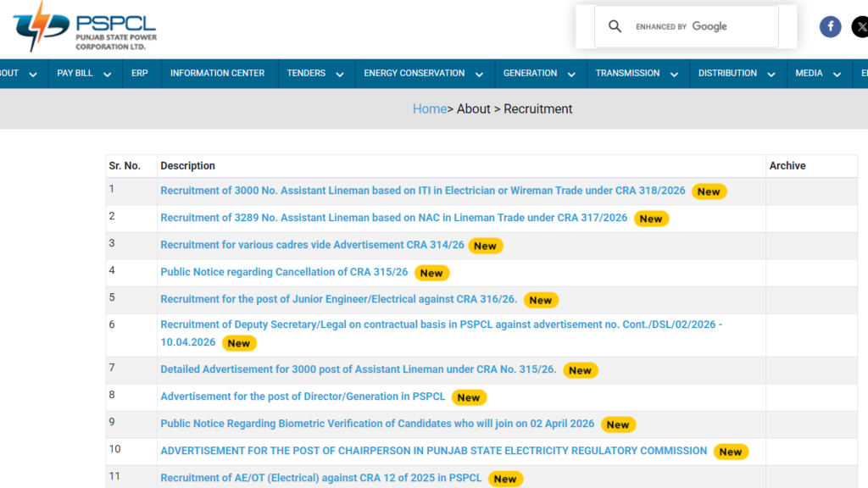
Task: Click the New badge on the CRA 316/26 row
Action: click(541, 300)
